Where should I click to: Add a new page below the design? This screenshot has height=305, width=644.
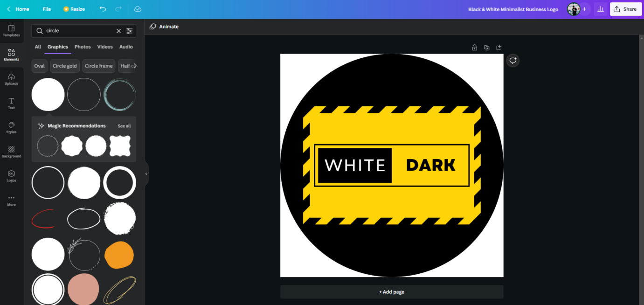click(x=391, y=291)
